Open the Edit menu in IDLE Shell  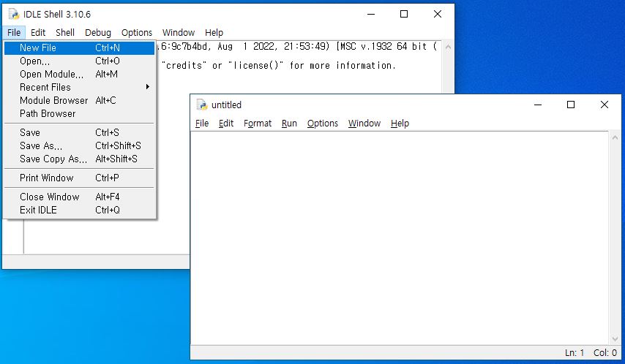point(38,33)
